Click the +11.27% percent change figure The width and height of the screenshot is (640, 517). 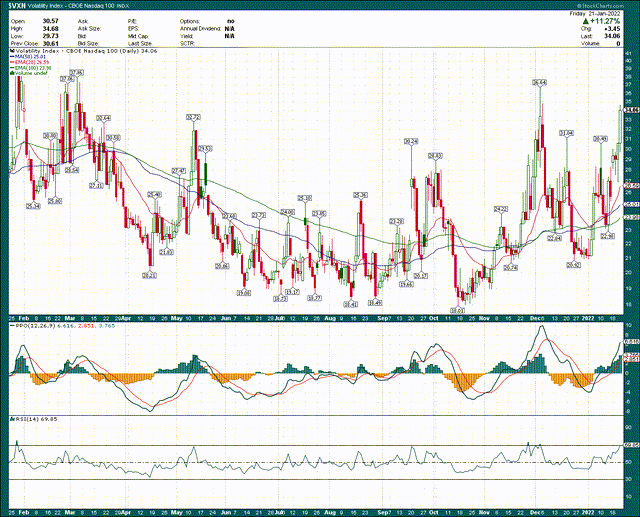click(x=604, y=21)
